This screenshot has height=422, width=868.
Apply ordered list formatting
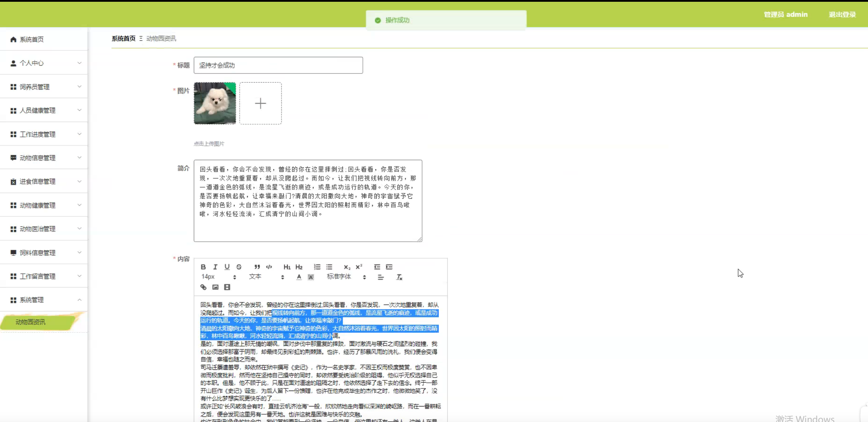coord(317,267)
